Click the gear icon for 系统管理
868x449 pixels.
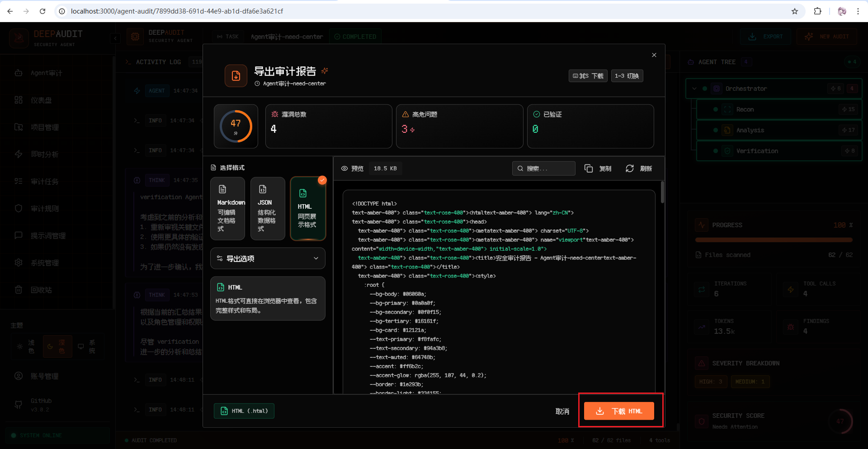tap(19, 262)
